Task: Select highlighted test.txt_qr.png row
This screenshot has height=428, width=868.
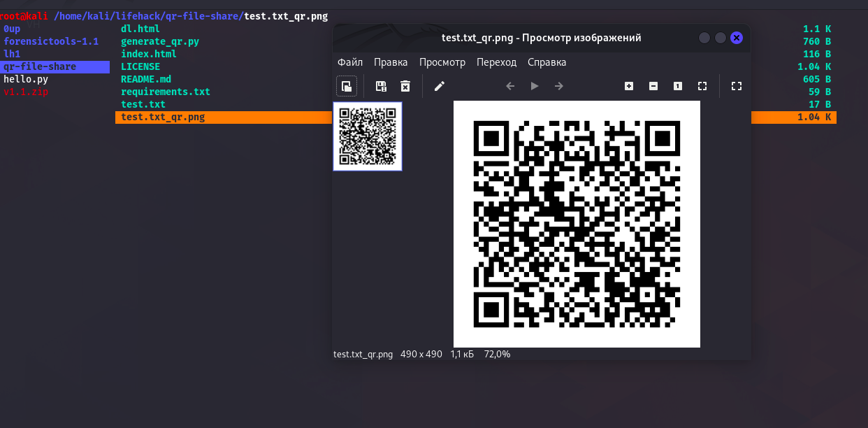Action: point(476,117)
